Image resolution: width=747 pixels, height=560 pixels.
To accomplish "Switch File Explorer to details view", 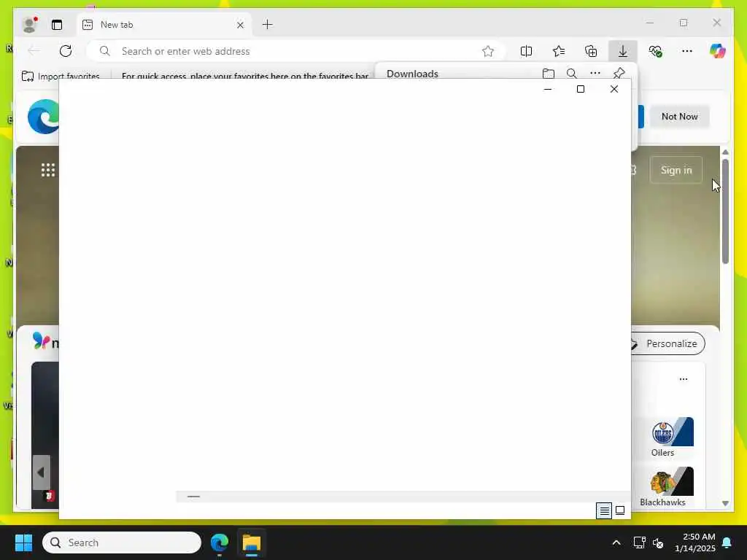I will pyautogui.click(x=604, y=511).
